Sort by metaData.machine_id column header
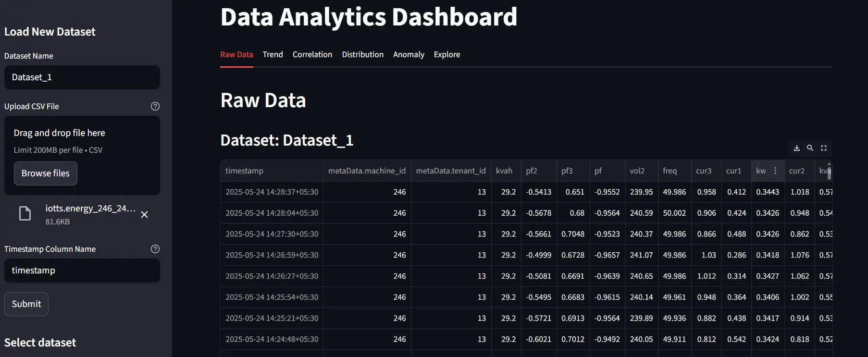Image resolution: width=868 pixels, height=357 pixels. click(367, 171)
